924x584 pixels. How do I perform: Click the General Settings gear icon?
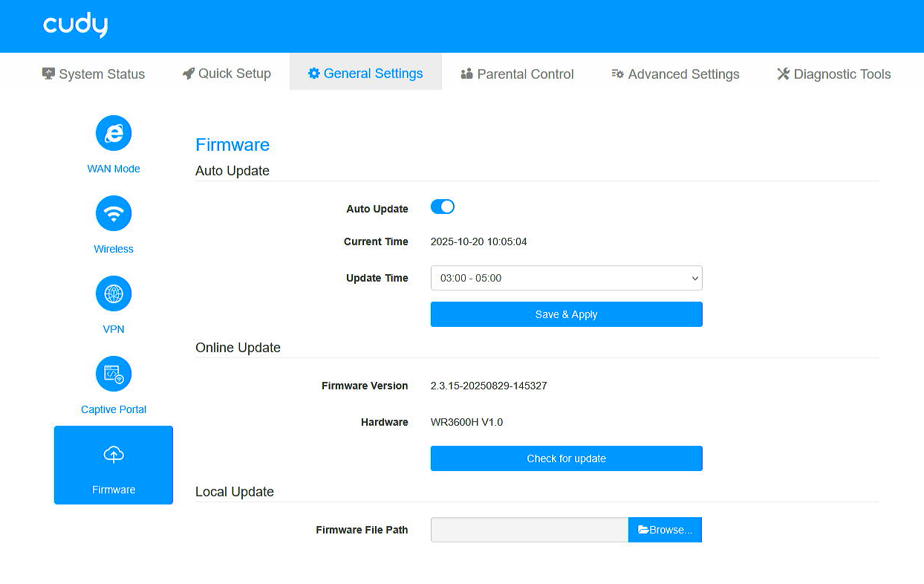[x=314, y=74]
